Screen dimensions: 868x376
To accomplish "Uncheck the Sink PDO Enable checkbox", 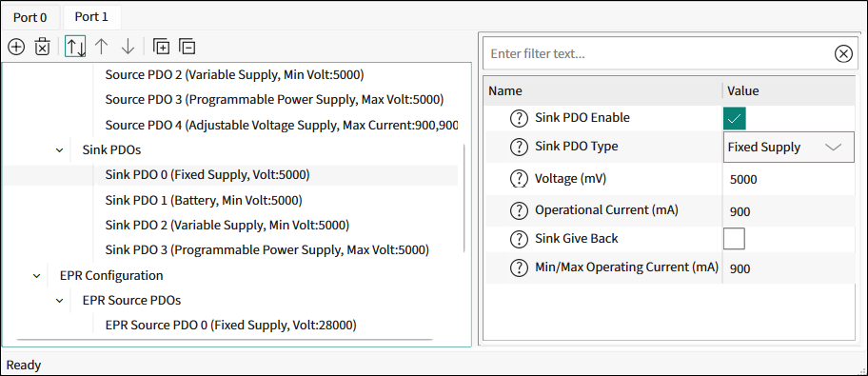I will 734,118.
